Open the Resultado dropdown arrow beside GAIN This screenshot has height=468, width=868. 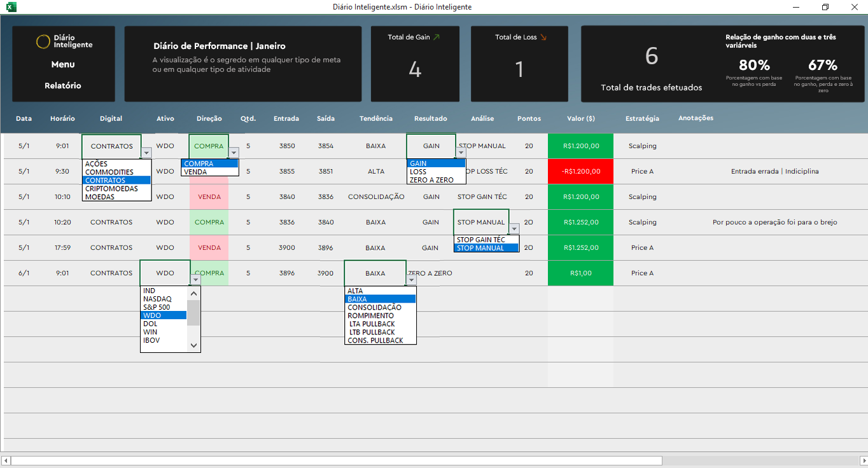[x=461, y=153]
